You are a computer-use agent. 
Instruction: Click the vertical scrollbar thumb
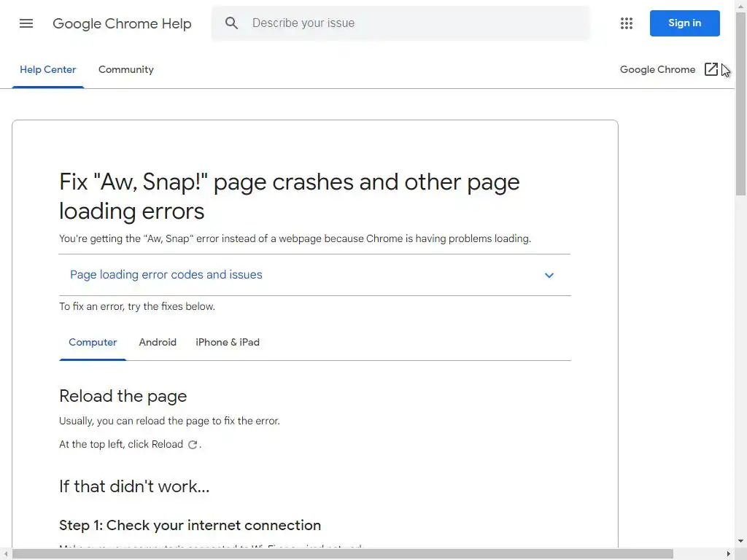[x=740, y=102]
